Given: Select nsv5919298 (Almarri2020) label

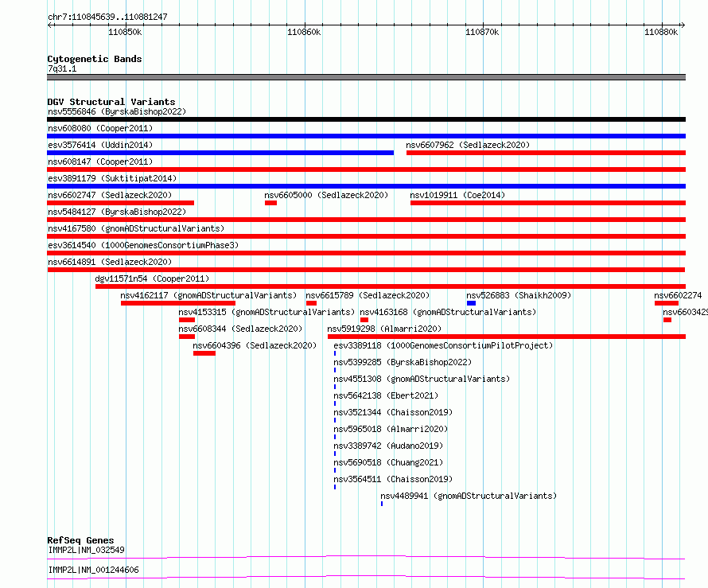Looking at the screenshot, I should pos(384,329).
